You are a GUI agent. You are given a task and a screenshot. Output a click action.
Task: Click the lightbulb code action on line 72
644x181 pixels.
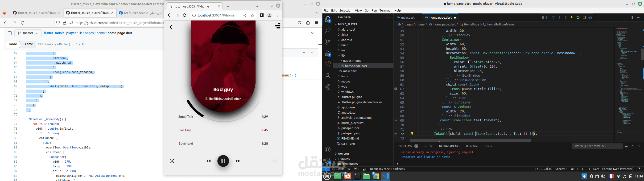(412, 133)
